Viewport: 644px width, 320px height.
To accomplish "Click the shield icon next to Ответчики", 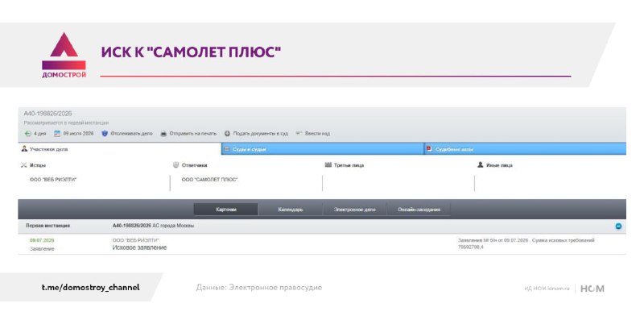I will (x=175, y=165).
